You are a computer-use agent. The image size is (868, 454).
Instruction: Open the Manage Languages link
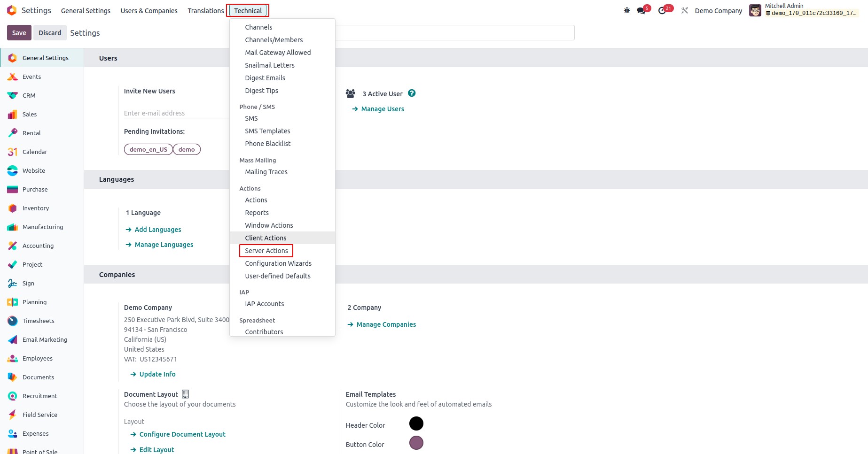pos(159,245)
